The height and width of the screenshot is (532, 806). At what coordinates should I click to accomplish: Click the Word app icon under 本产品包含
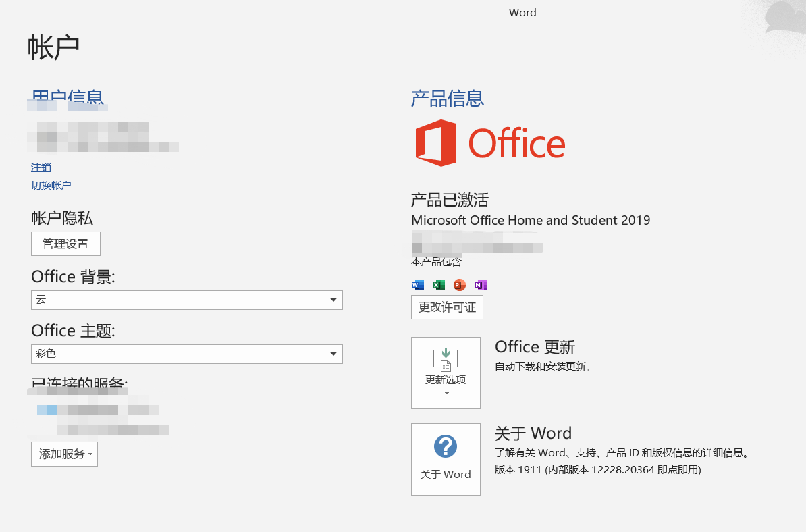click(418, 285)
